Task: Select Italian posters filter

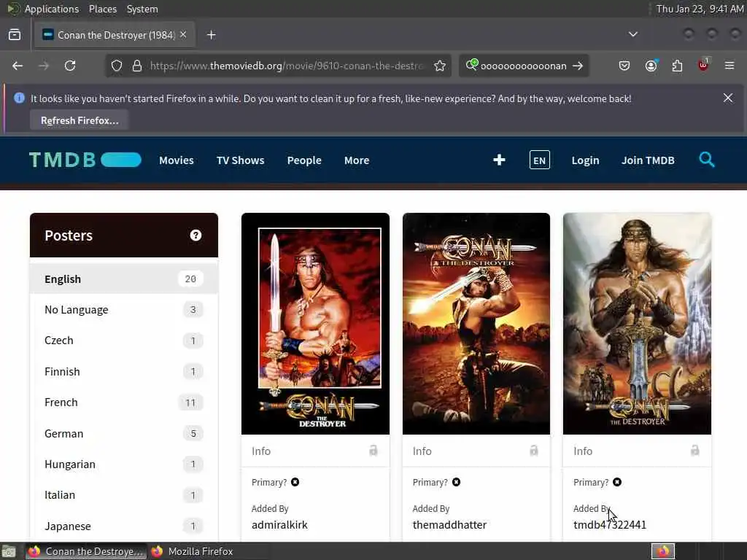Action: pos(124,495)
